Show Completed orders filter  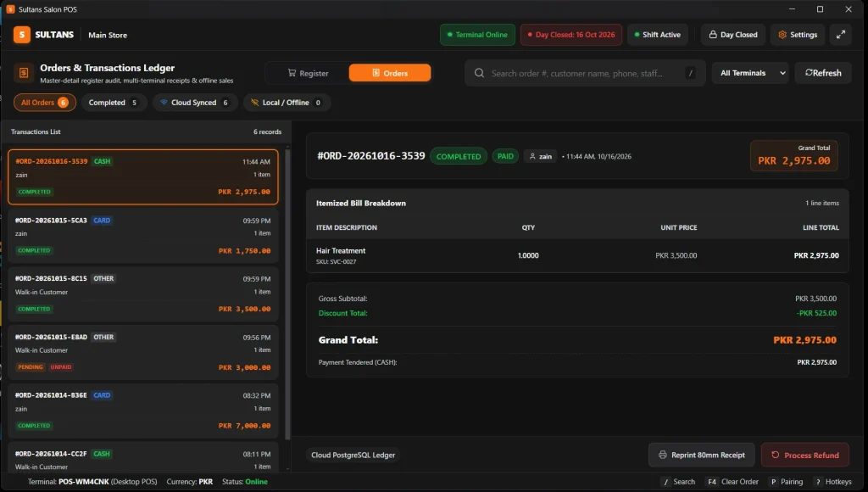coord(114,103)
